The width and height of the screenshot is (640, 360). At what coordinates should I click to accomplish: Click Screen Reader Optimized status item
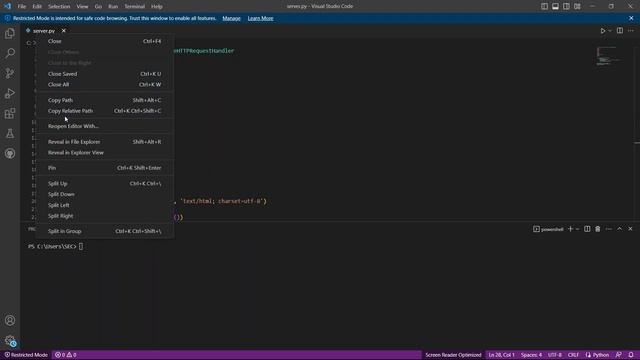[453, 355]
